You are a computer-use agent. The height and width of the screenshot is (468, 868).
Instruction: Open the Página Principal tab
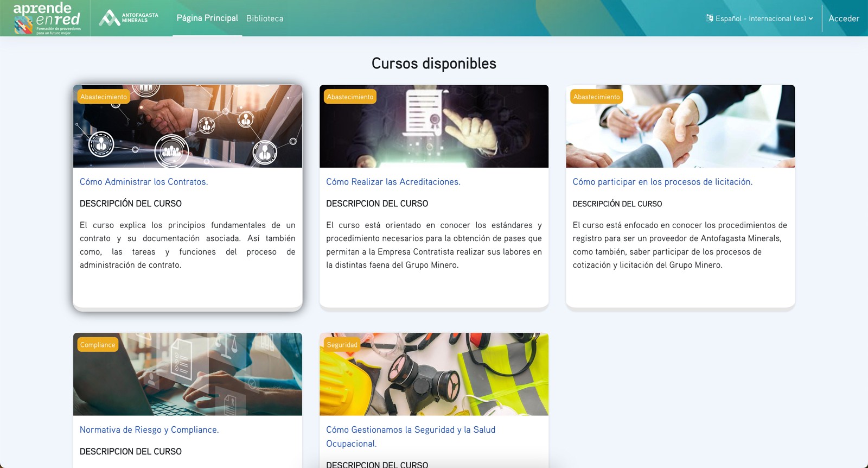pyautogui.click(x=207, y=18)
